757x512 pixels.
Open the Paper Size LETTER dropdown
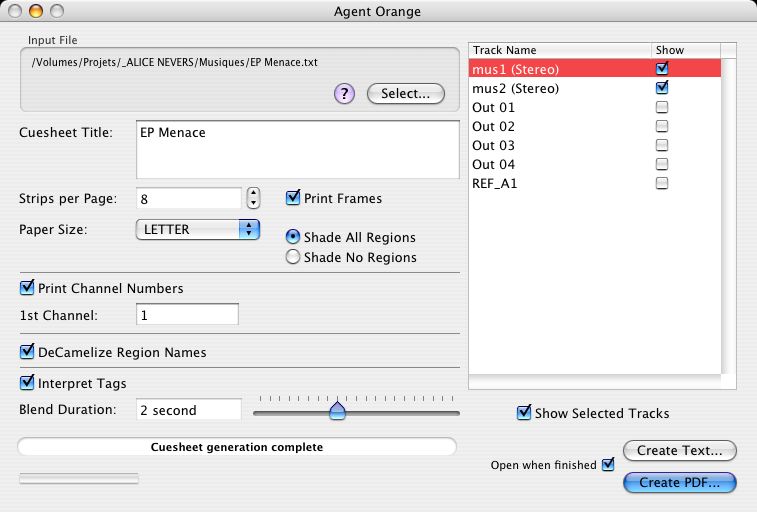pos(197,229)
